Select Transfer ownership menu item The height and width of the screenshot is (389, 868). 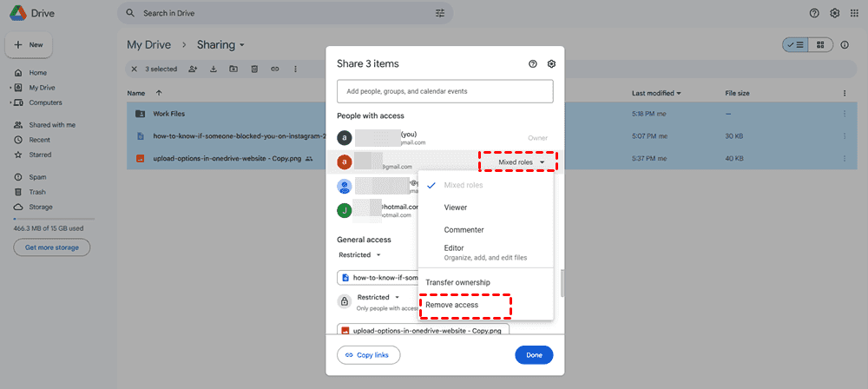click(x=486, y=282)
